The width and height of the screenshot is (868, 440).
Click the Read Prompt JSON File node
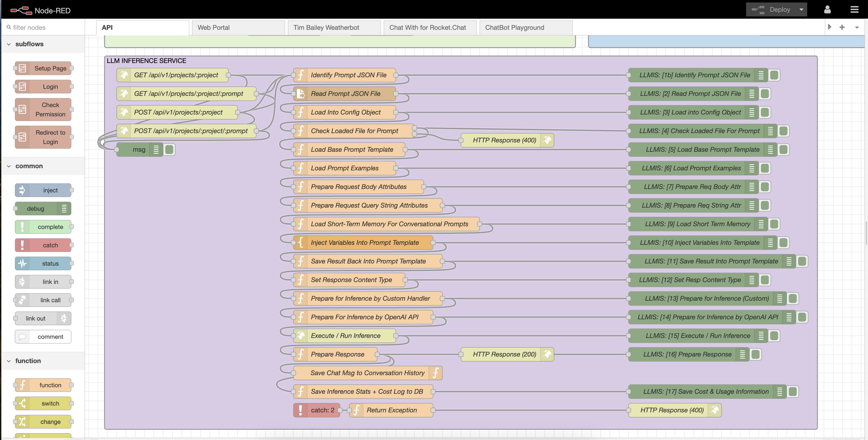(344, 93)
